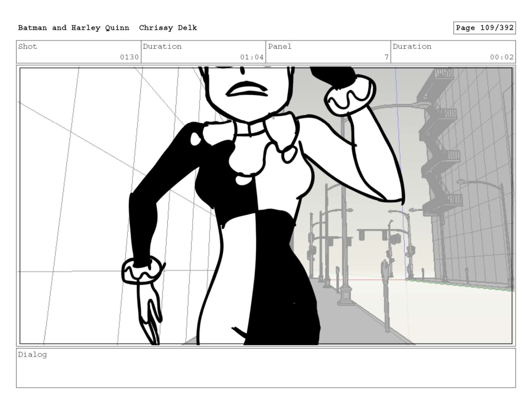Screen dimensions: 532x412
Task: Click the panel duration value 00:02
Action: tap(501, 57)
